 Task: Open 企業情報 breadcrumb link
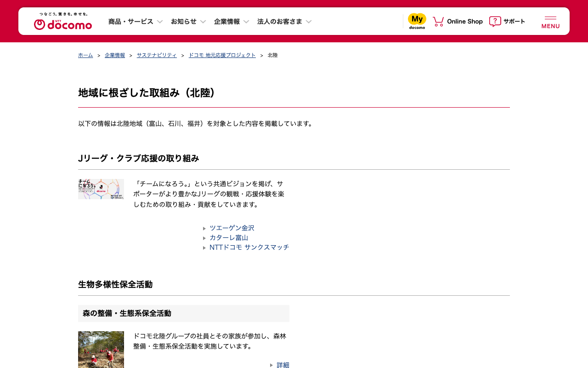[115, 55]
